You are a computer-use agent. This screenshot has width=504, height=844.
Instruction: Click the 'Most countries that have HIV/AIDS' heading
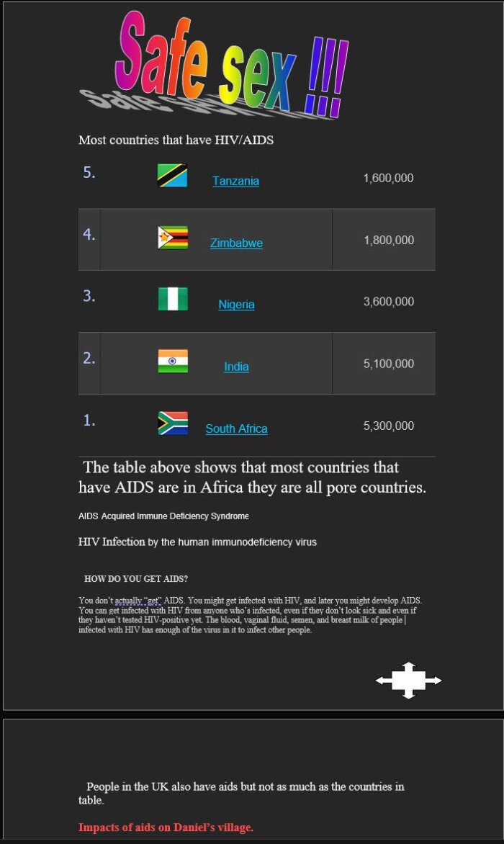[x=176, y=140]
